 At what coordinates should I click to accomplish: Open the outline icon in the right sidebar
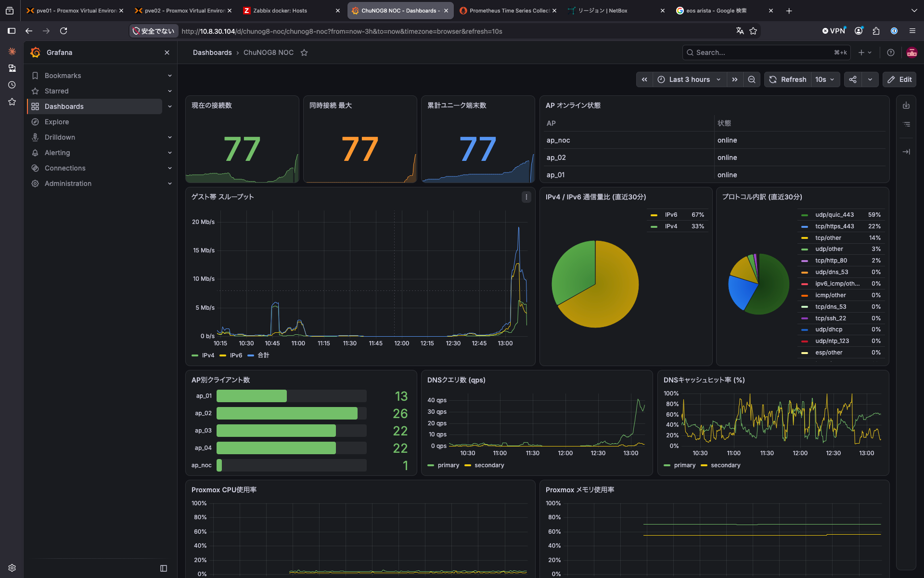906,124
